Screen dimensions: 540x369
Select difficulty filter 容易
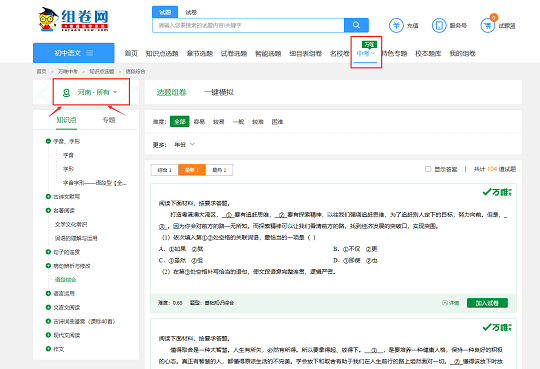(199, 122)
